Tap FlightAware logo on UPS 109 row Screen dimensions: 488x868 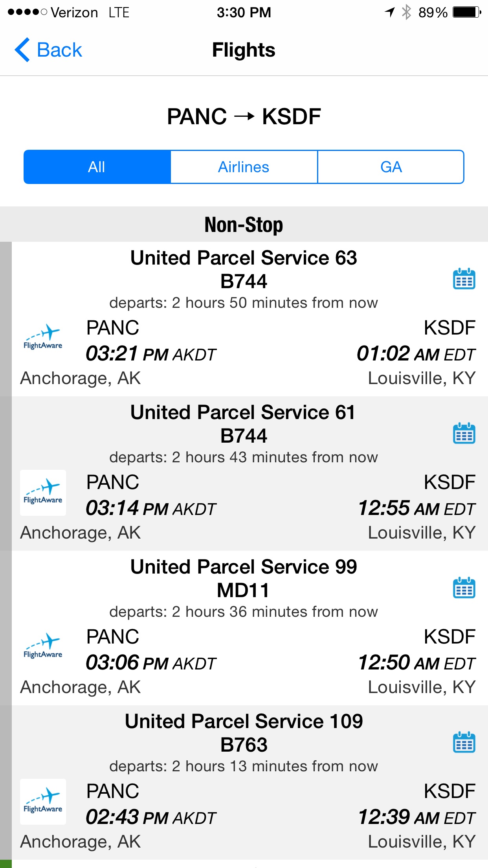[43, 802]
